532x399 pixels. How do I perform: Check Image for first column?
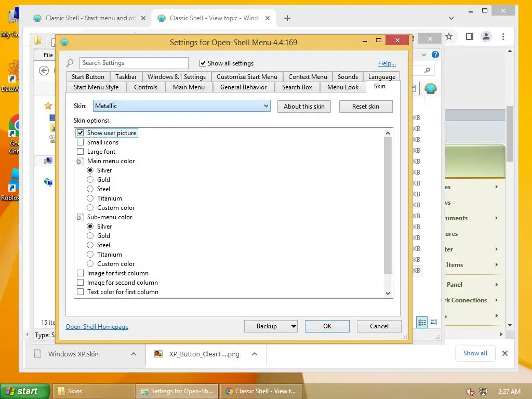coord(81,273)
